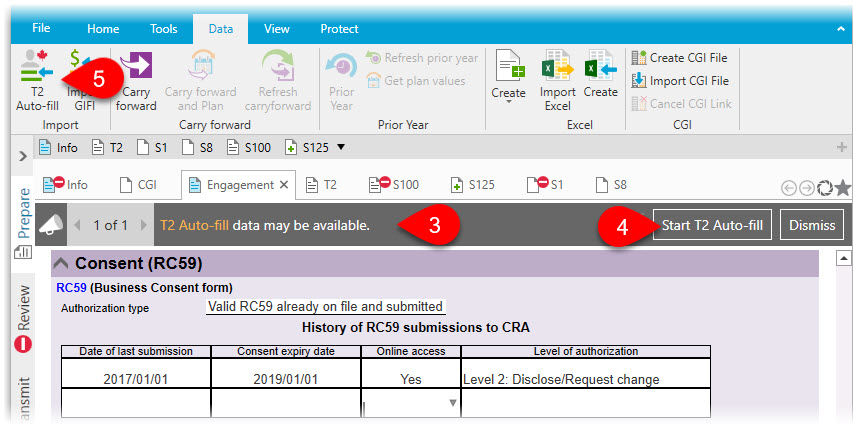853x429 pixels.
Task: Select the Data ribbon tab
Action: pyautogui.click(x=220, y=29)
